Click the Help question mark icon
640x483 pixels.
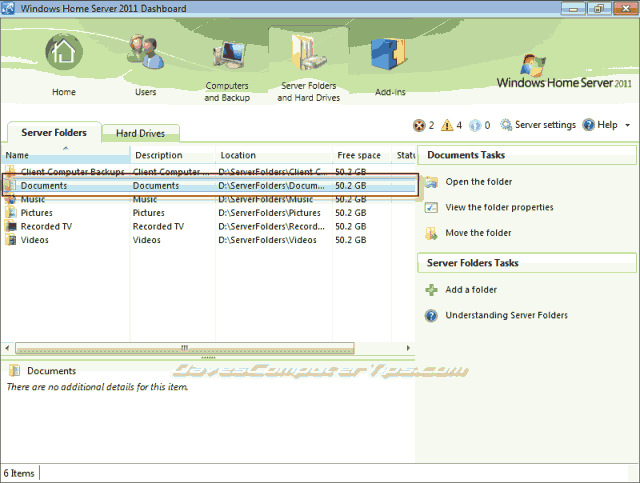click(589, 125)
